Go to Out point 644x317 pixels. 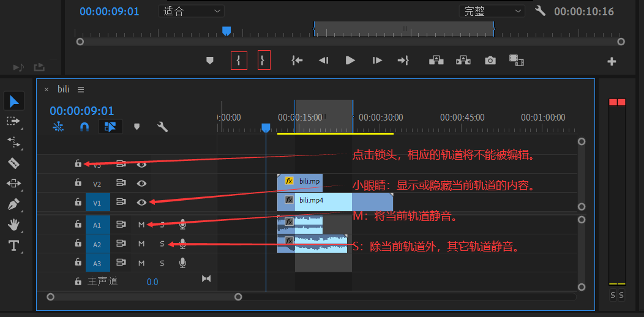403,61
